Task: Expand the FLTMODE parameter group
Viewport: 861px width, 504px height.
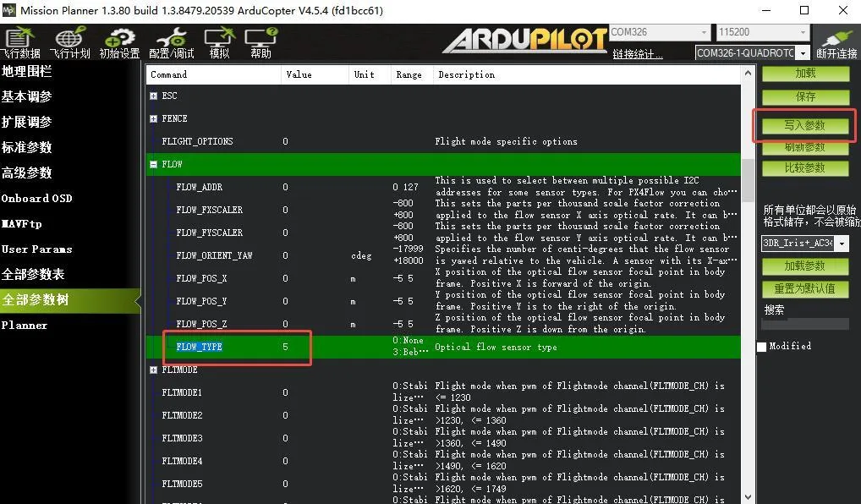Action: coord(153,370)
